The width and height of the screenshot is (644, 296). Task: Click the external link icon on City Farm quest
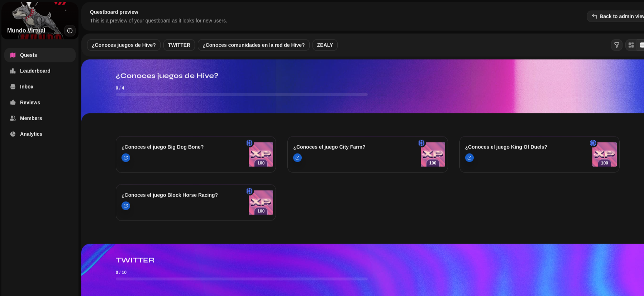(x=297, y=158)
